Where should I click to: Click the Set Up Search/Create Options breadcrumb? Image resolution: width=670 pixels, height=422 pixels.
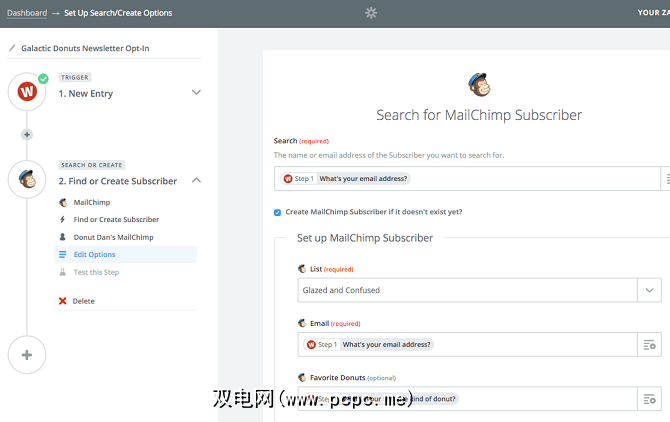tap(118, 13)
